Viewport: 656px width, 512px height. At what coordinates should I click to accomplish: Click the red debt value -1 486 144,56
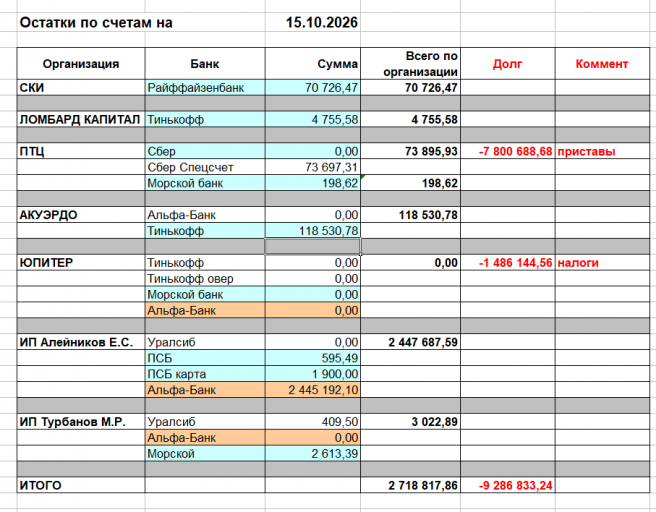pyautogui.click(x=508, y=262)
